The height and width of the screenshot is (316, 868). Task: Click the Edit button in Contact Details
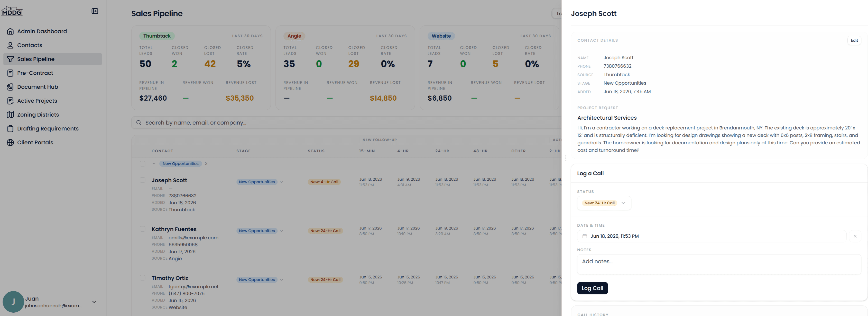(x=854, y=40)
